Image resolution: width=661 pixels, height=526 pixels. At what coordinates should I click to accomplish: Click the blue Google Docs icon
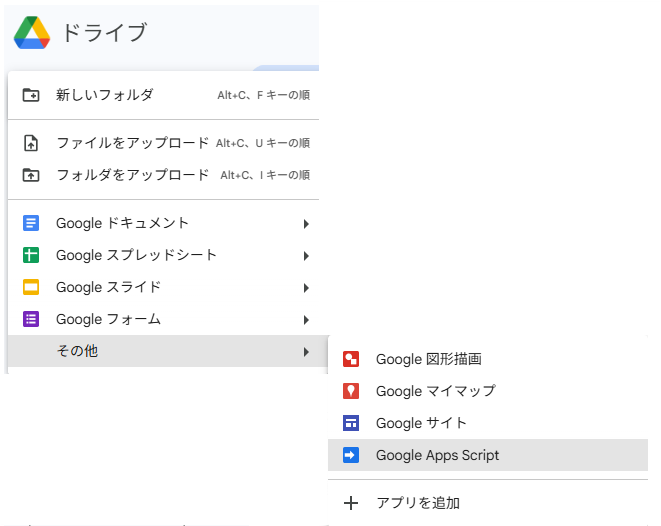(x=31, y=223)
